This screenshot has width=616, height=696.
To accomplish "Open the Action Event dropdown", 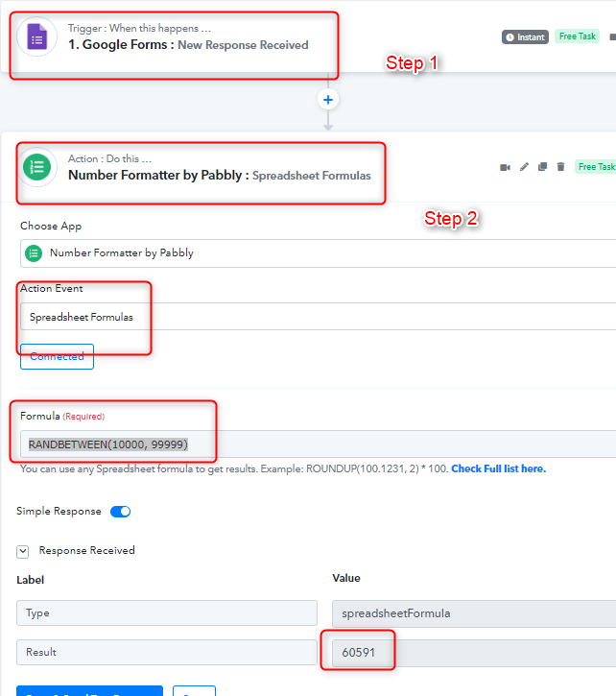I will (x=318, y=317).
